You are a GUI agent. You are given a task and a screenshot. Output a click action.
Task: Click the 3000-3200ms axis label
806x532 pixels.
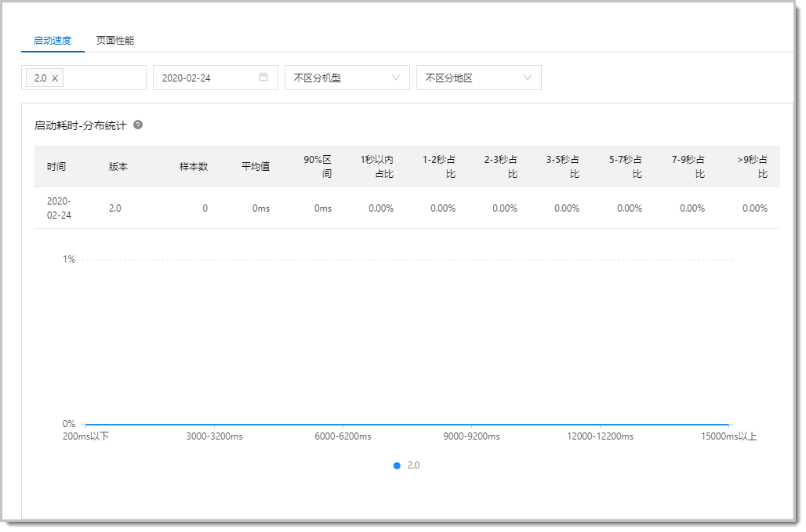pyautogui.click(x=214, y=436)
